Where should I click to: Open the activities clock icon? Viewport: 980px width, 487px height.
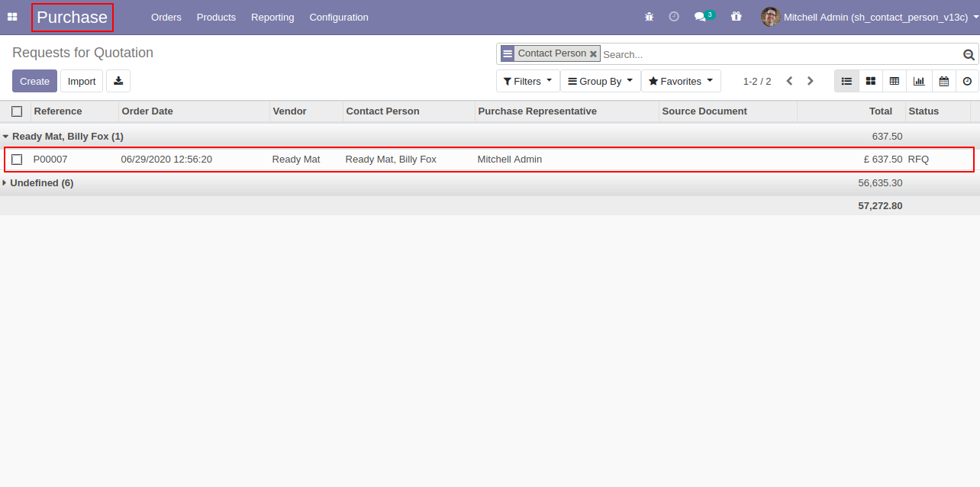[x=674, y=17]
